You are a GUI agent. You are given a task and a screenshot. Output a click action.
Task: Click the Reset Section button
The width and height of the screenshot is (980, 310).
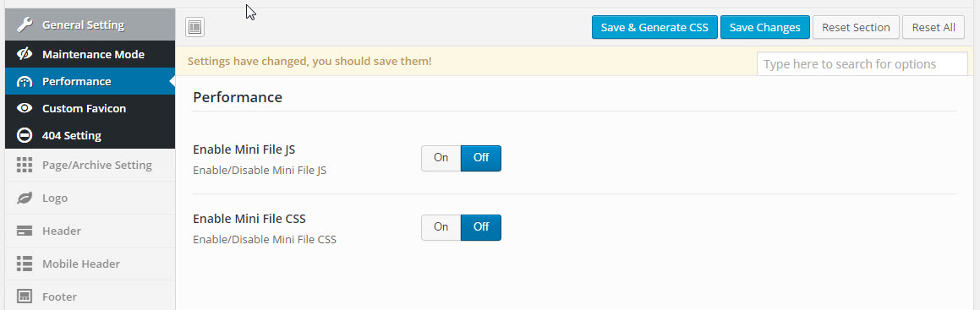click(x=856, y=27)
